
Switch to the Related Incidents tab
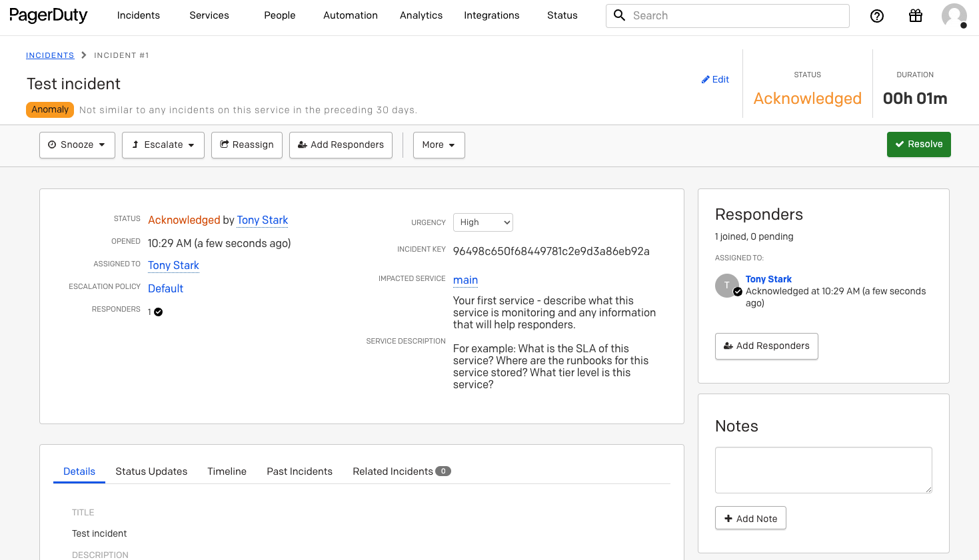pos(401,471)
